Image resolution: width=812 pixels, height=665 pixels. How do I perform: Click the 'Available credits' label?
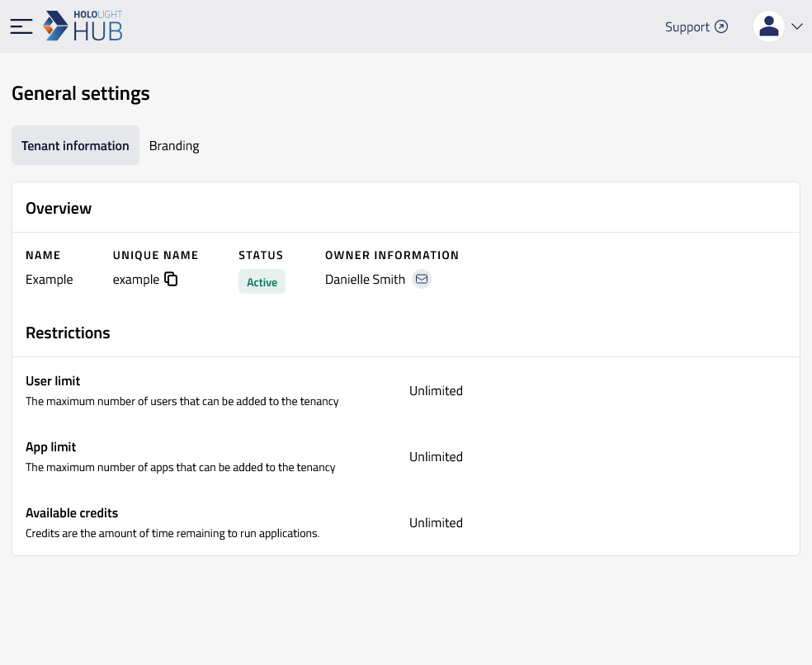coord(72,513)
